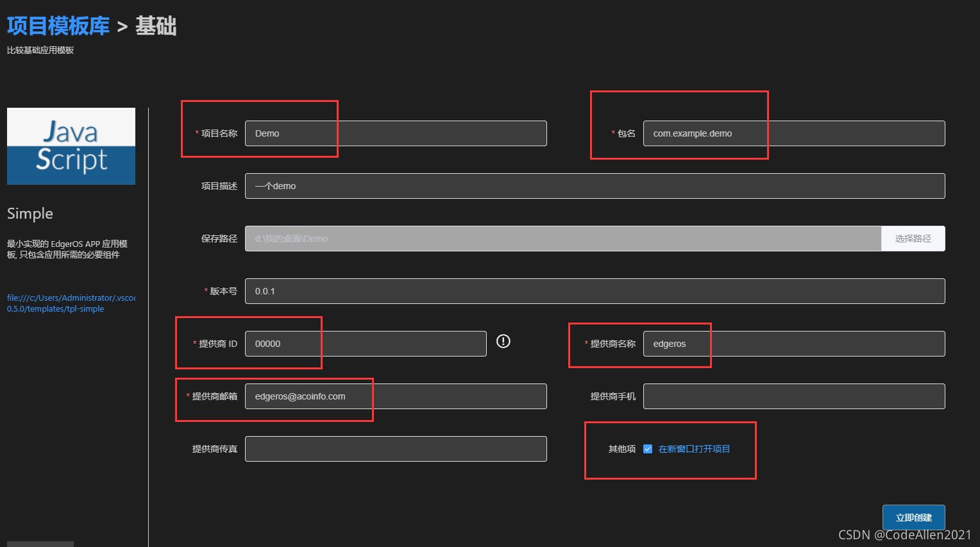Select the JavaScript template thumbnail
The image size is (980, 547).
coord(71,146)
